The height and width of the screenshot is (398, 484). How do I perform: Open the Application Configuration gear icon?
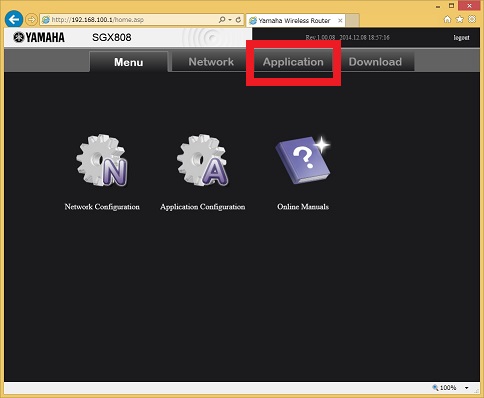coord(203,160)
